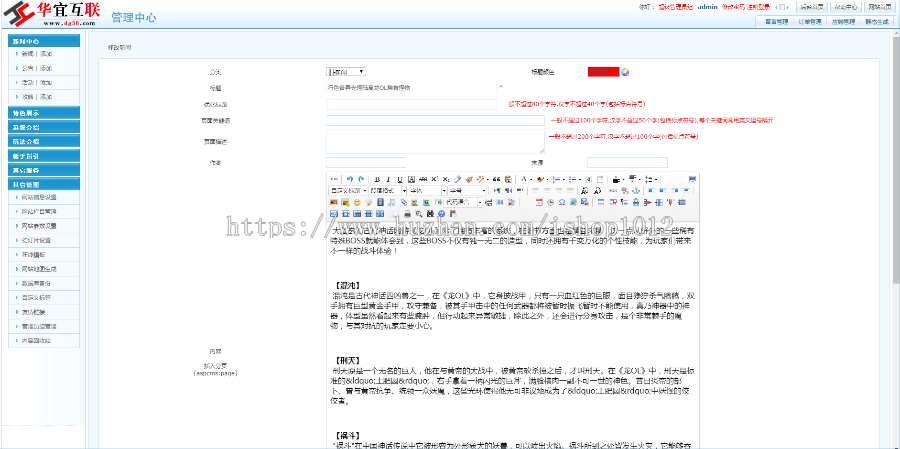Screen dimensions: 900x449
Task: Click the bulleted list icon
Action: 573,179
